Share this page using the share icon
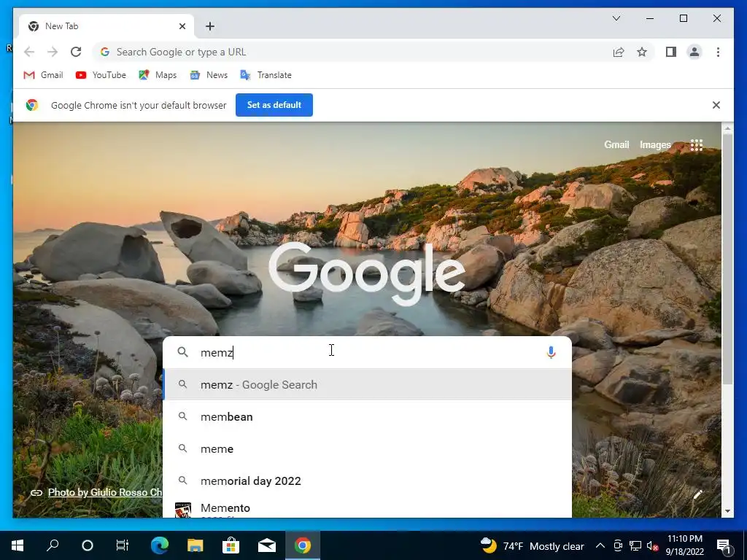This screenshot has height=560, width=747. coord(619,52)
